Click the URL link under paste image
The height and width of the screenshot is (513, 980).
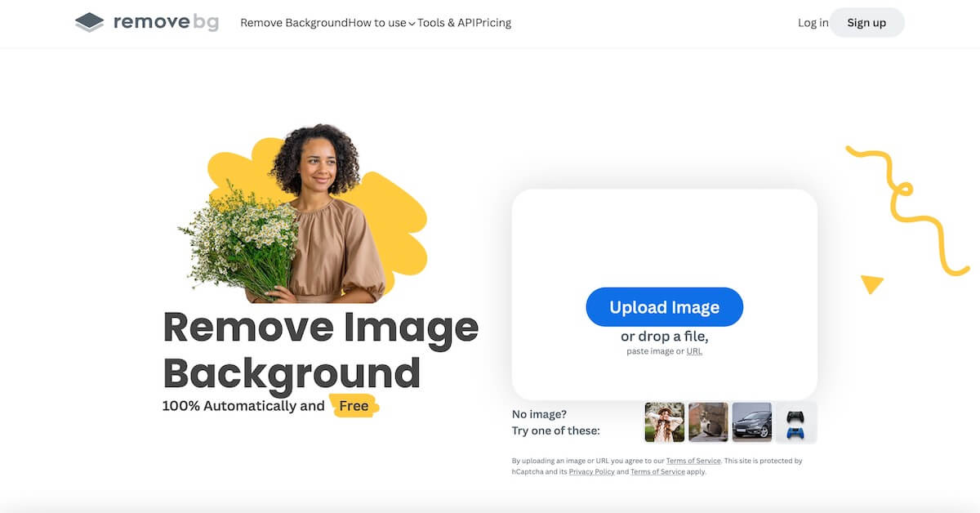694,351
